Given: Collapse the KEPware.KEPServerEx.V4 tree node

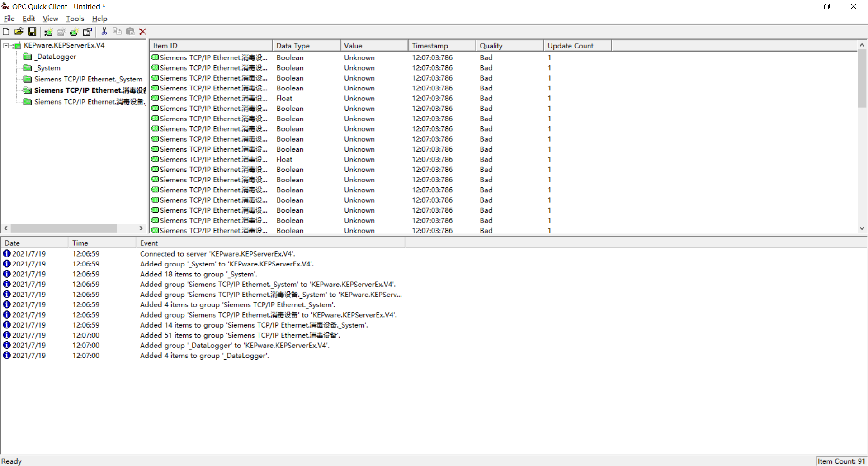Looking at the screenshot, I should point(6,45).
